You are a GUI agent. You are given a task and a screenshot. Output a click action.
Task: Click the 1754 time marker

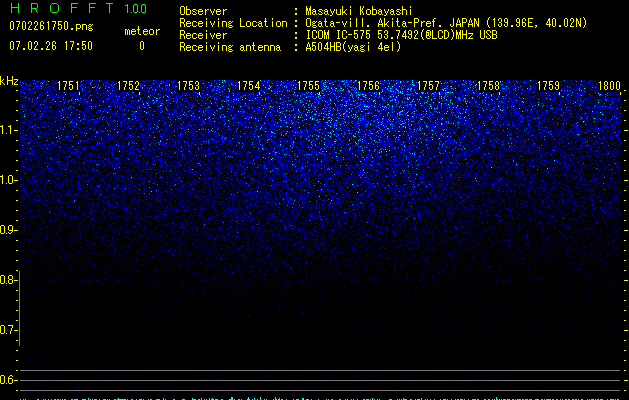click(x=248, y=86)
